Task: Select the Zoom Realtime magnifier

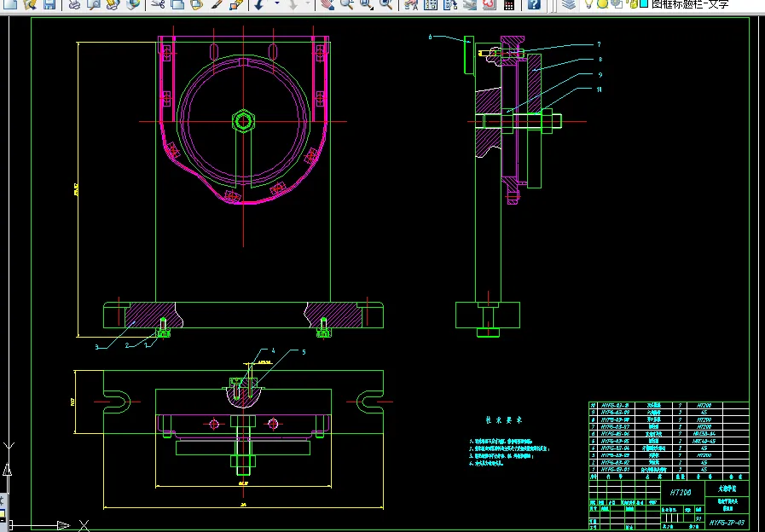Action: click(x=347, y=4)
